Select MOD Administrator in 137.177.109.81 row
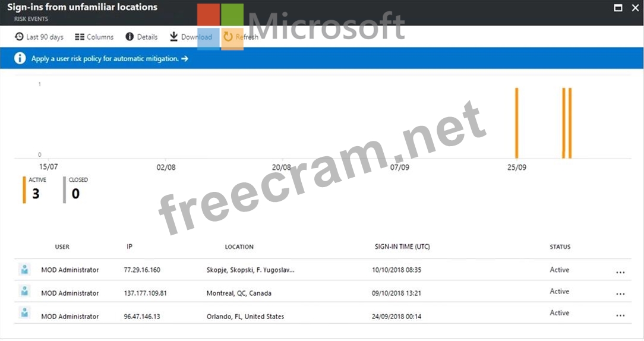This screenshot has height=341, width=644. 70,293
